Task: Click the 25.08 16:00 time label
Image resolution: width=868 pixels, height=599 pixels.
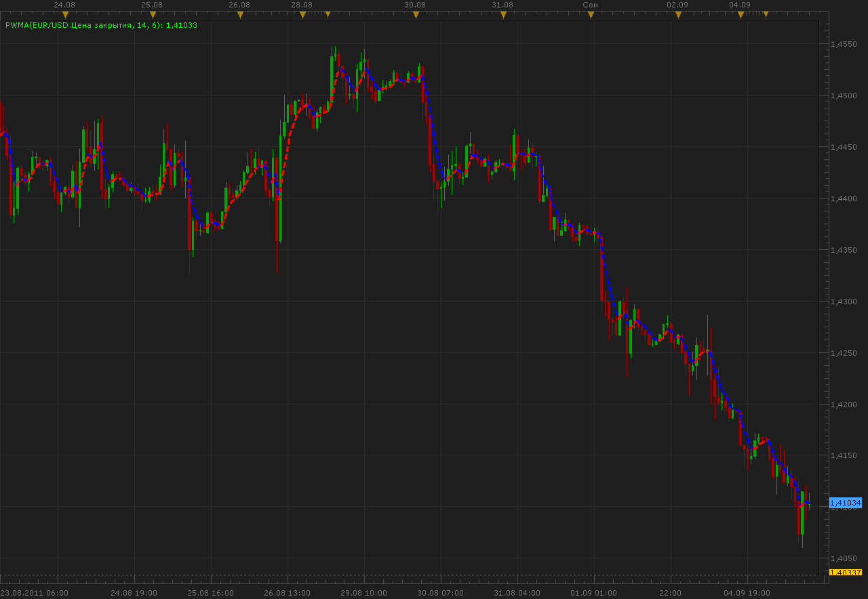Action: click(211, 593)
